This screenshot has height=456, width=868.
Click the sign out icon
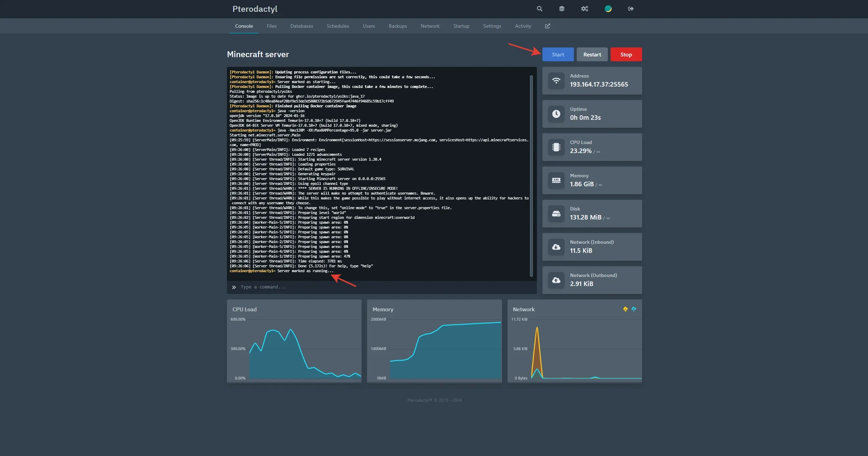point(631,9)
